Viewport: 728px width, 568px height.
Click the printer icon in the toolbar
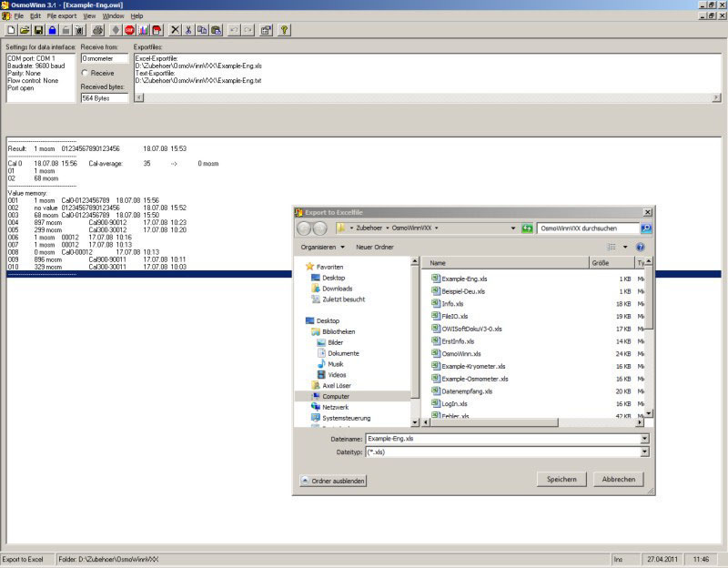(x=98, y=30)
